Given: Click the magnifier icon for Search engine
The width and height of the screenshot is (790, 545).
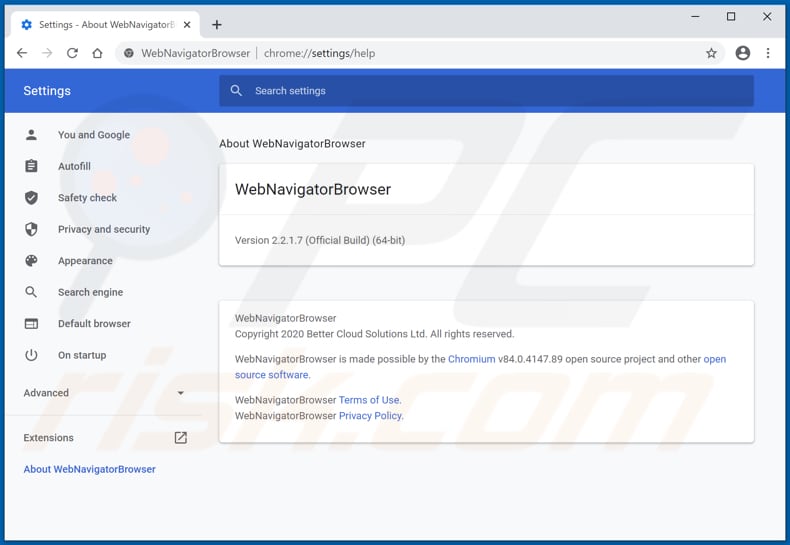Looking at the screenshot, I should click(x=31, y=292).
